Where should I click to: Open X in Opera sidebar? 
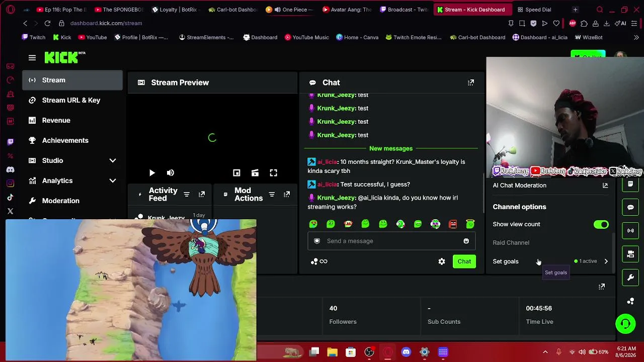[11, 211]
